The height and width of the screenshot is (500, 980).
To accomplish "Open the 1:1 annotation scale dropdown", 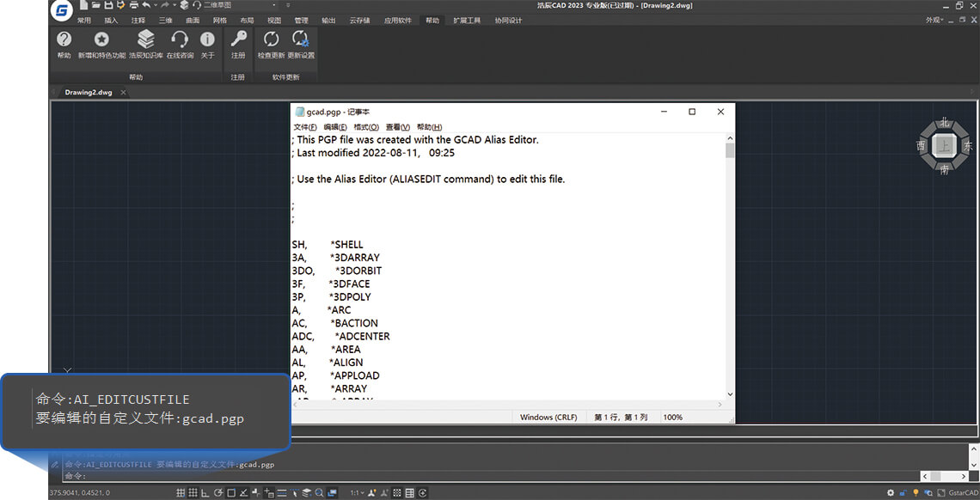I will coord(357,492).
